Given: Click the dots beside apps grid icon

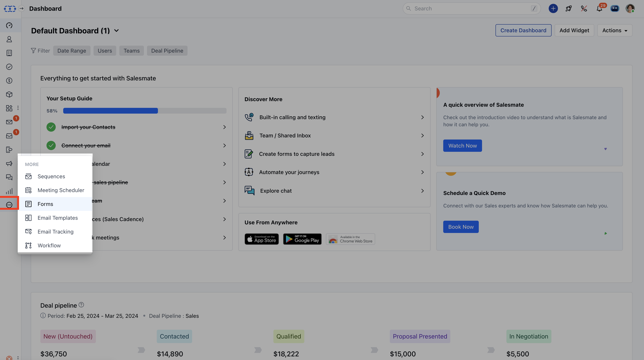Looking at the screenshot, I should pos(18,108).
